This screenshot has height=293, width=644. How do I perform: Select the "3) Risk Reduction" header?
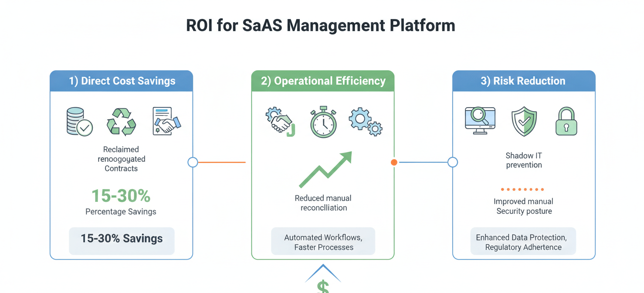coord(524,81)
